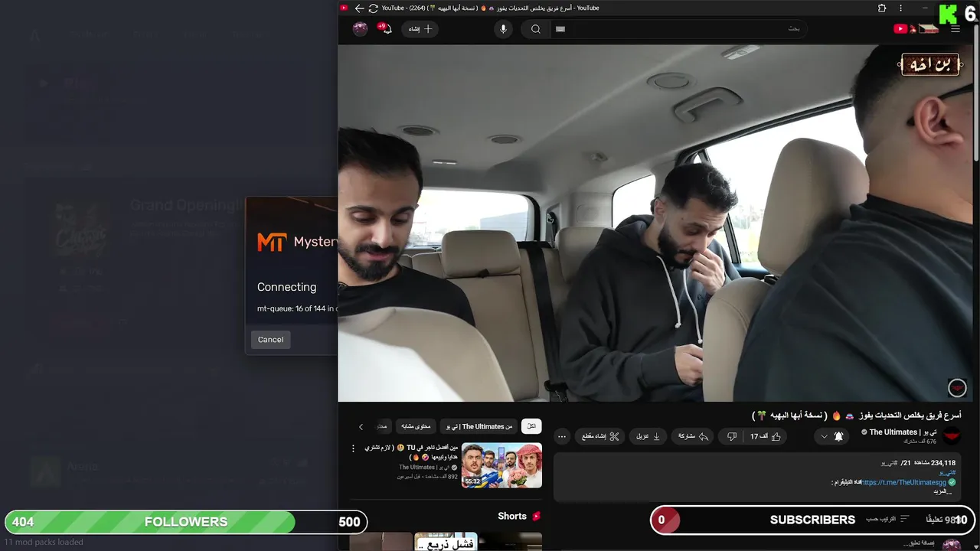The width and height of the screenshot is (980, 551).
Task: Open the t.me/TheUltimatesgg Telegram link
Action: pyautogui.click(x=904, y=483)
